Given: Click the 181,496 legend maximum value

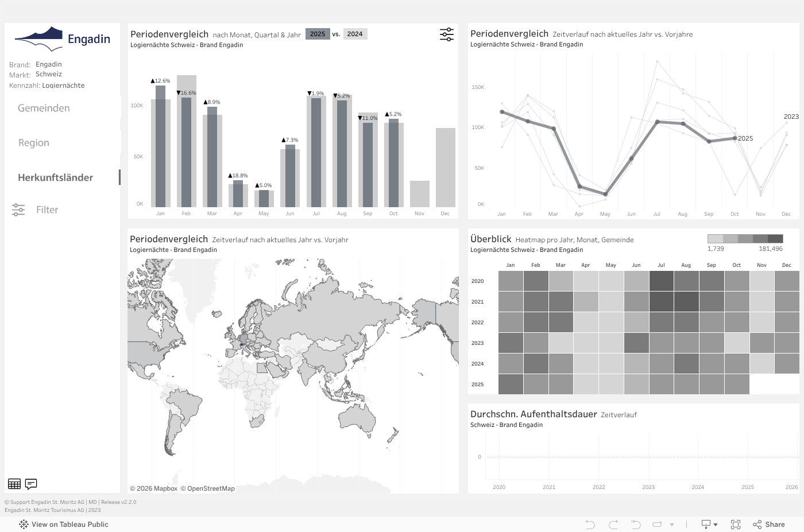Looking at the screenshot, I should [771, 249].
